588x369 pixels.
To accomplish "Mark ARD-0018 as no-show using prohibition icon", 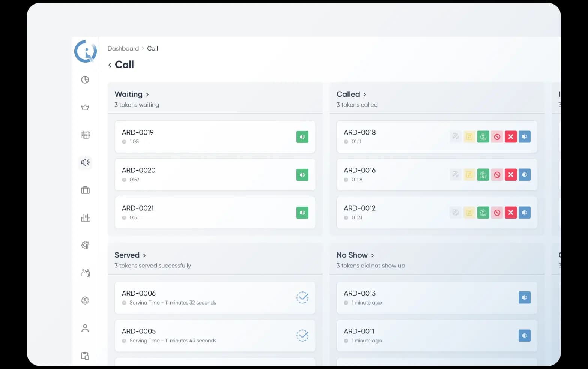I will coord(497,136).
